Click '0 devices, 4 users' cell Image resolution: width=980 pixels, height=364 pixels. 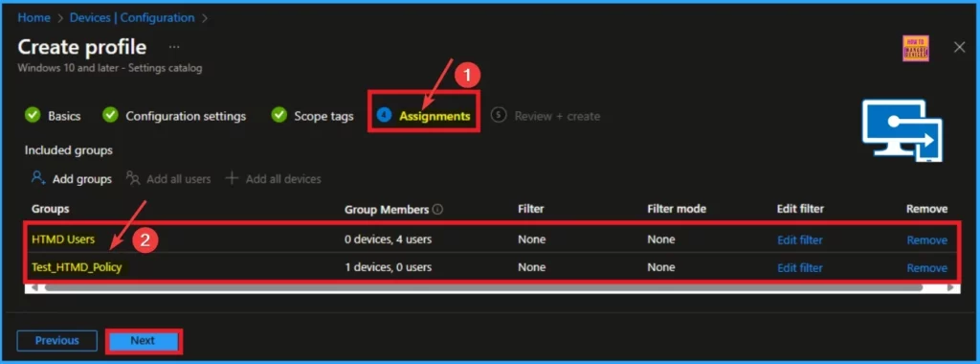(388, 239)
